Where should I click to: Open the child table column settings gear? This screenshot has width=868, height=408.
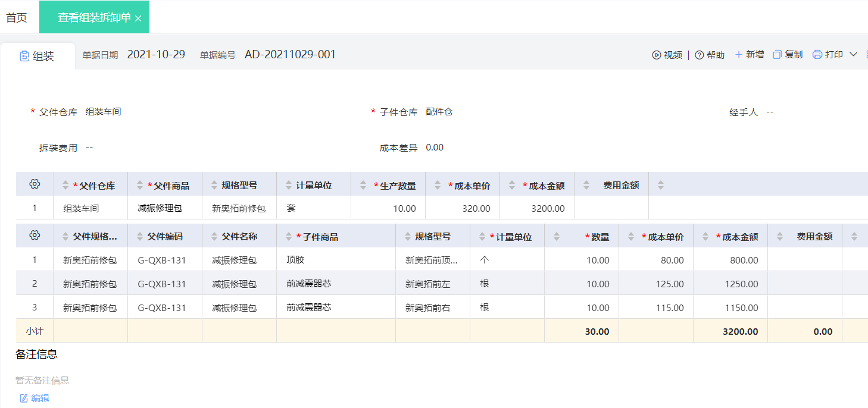tap(34, 236)
